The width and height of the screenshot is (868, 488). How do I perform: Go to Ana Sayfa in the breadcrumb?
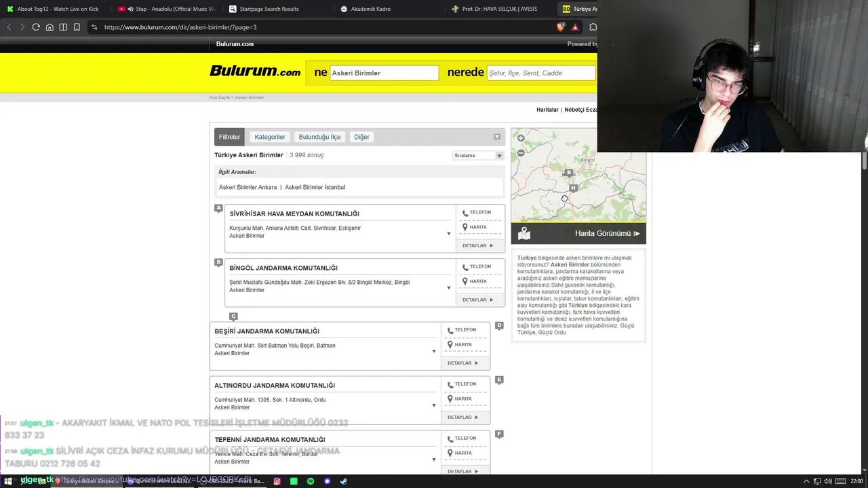(x=220, y=98)
